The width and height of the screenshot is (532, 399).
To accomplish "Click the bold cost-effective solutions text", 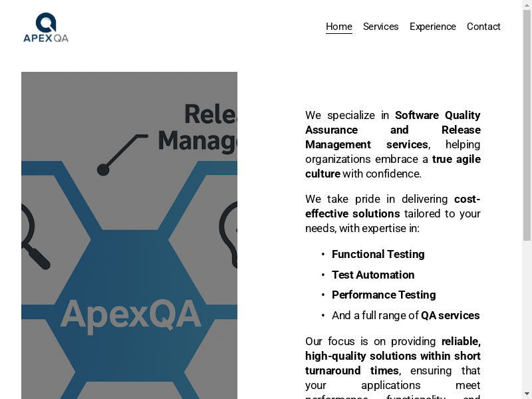I will (353, 213).
